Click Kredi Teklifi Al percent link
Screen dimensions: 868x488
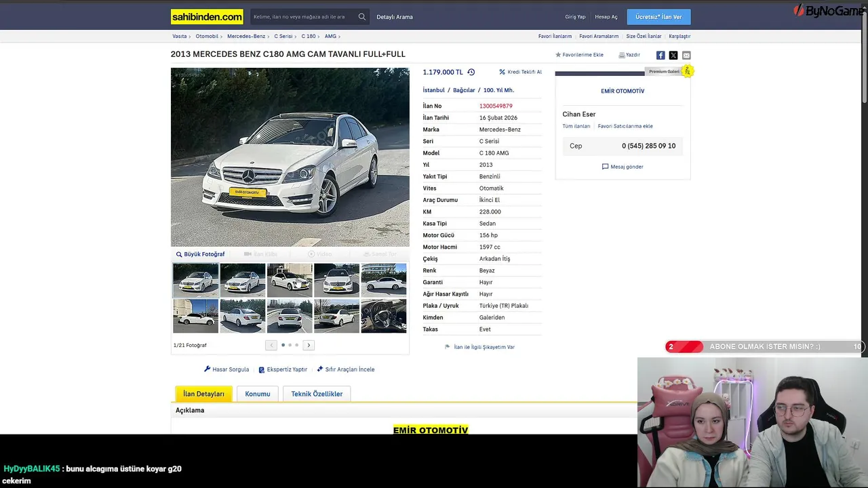(520, 72)
